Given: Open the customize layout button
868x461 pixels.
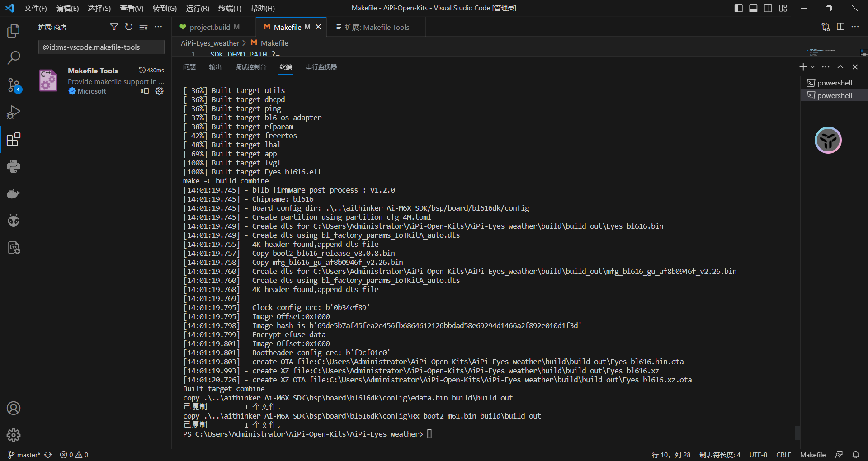Looking at the screenshot, I should (783, 8).
